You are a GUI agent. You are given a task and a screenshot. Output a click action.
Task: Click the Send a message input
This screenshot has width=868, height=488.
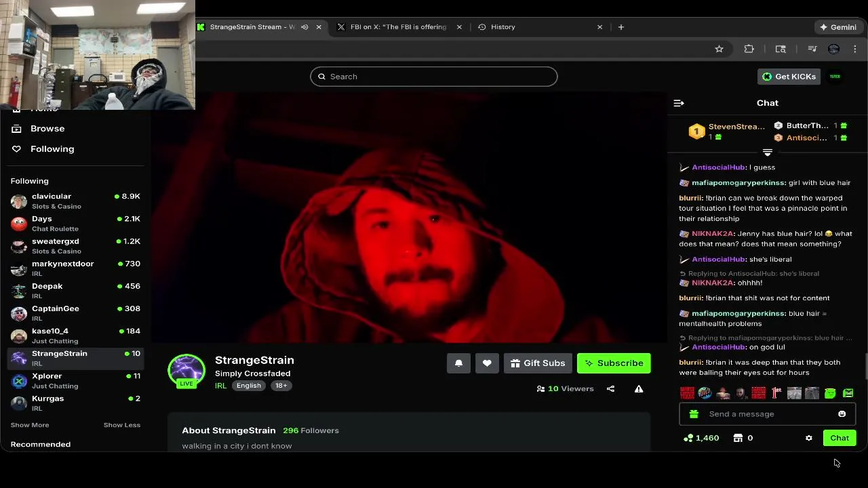[768, 414]
